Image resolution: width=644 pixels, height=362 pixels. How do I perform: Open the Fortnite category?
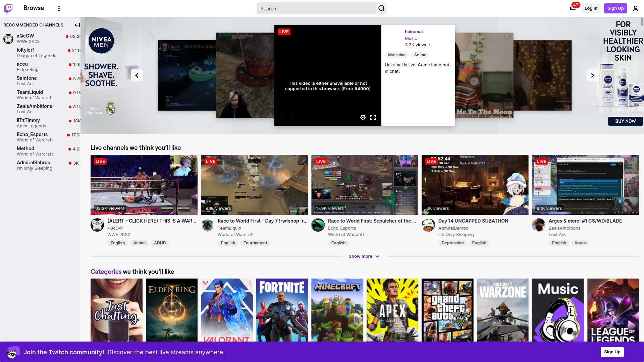tap(282, 310)
